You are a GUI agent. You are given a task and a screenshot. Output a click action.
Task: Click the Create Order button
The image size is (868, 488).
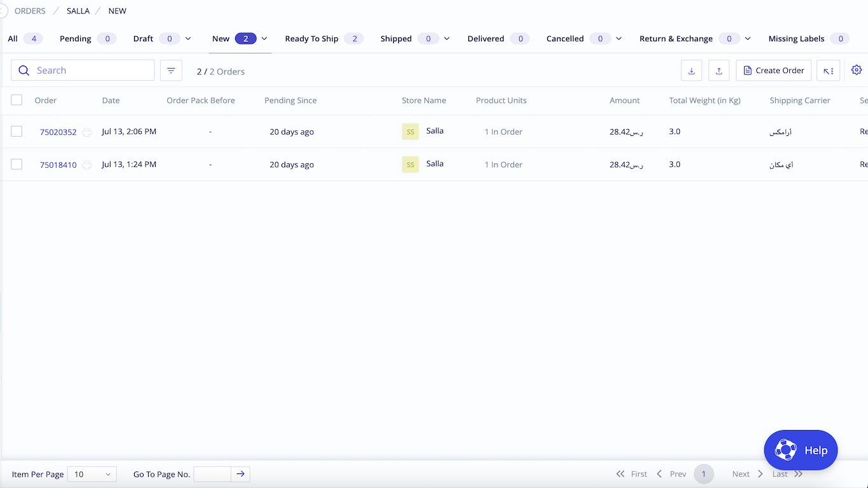click(773, 71)
